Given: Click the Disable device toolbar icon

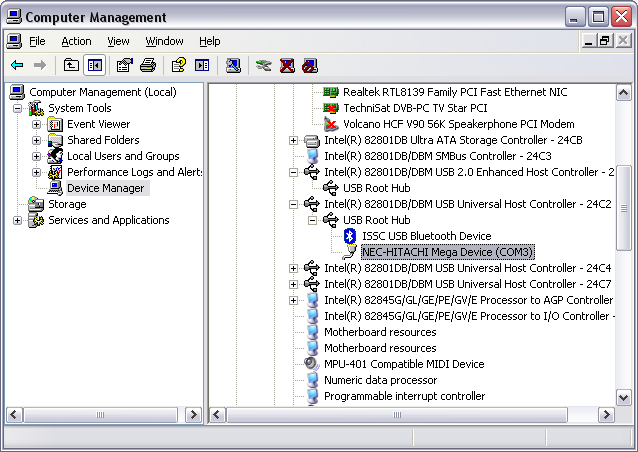Looking at the screenshot, I should tap(310, 65).
